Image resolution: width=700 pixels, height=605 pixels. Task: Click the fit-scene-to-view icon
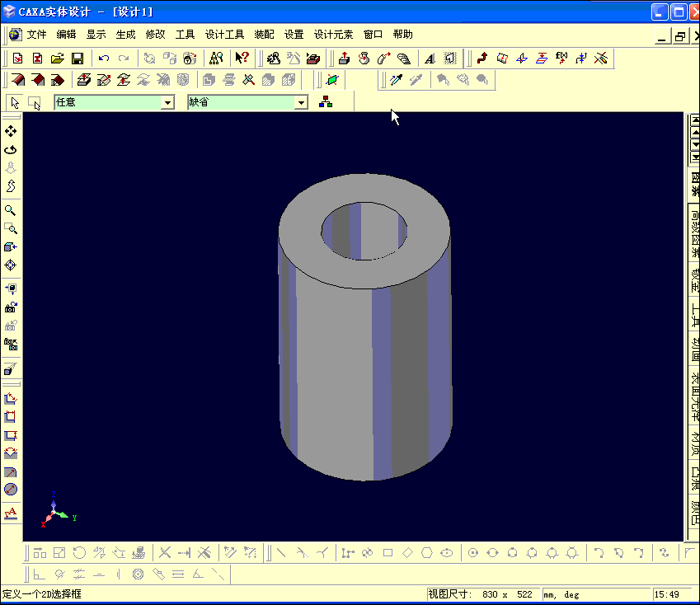click(11, 288)
